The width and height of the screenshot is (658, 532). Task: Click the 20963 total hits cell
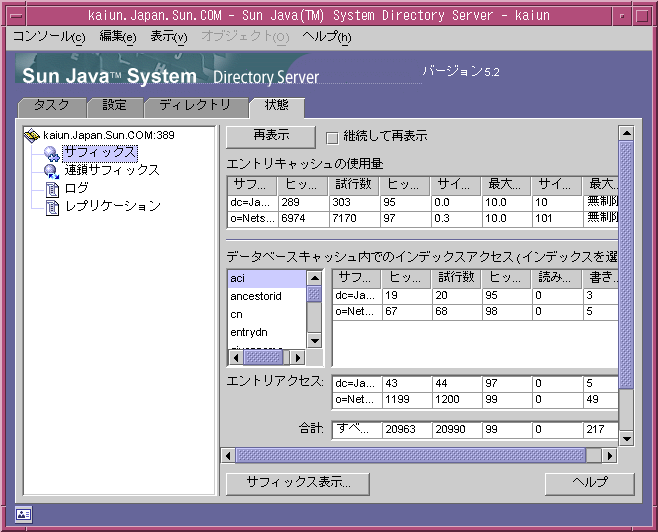[407, 430]
